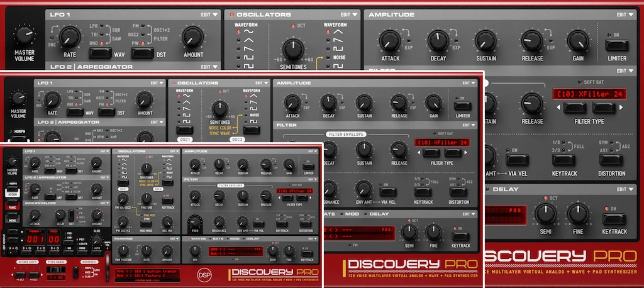Switch to the WAVES tab
644x288 pixels.
pos(198,238)
